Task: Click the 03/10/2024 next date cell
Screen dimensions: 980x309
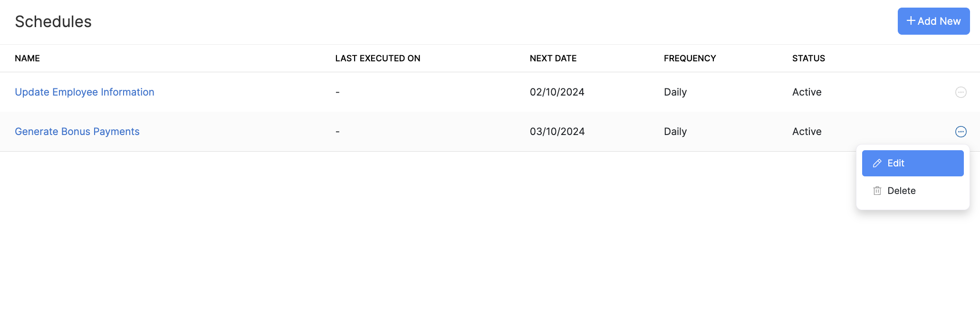Action: pos(557,132)
